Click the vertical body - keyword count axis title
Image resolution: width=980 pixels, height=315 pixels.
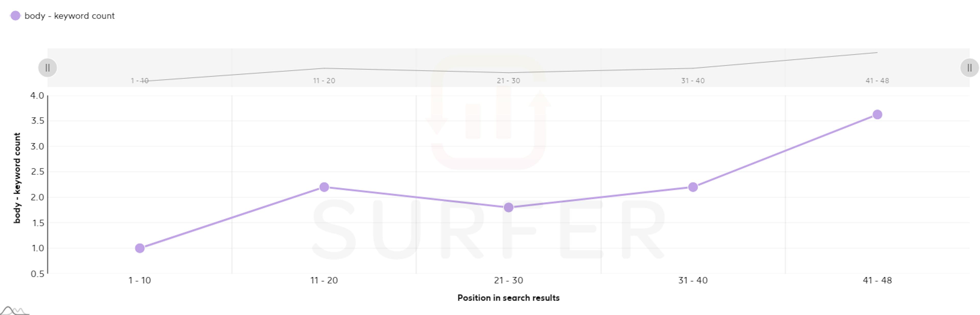17,178
